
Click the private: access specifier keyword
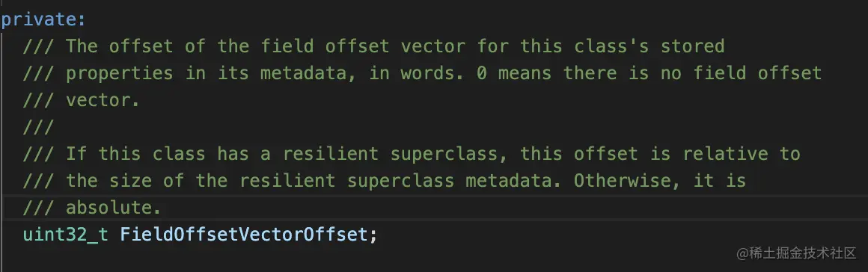(x=43, y=19)
